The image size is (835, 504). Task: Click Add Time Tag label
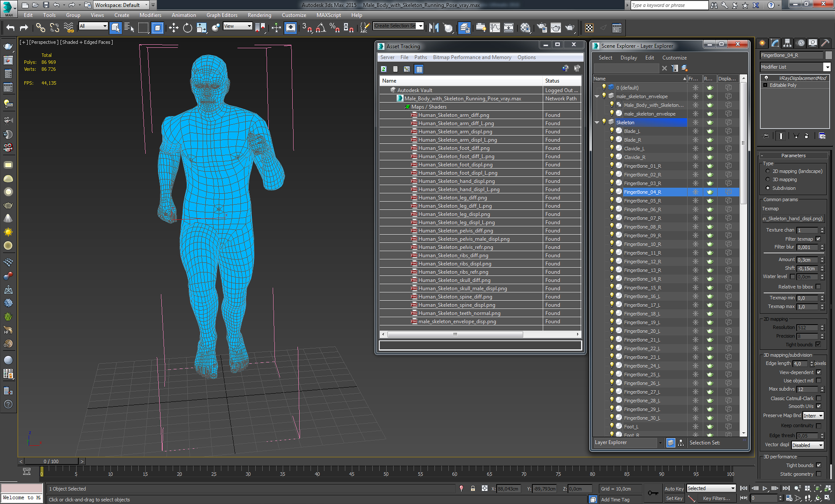(x=615, y=500)
